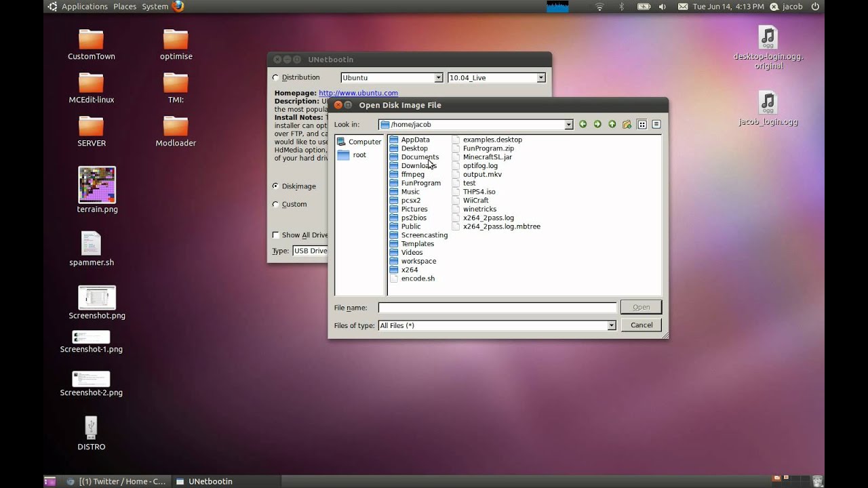868x488 pixels.
Task: Select the pcsx2 folder in list
Action: [406, 201]
